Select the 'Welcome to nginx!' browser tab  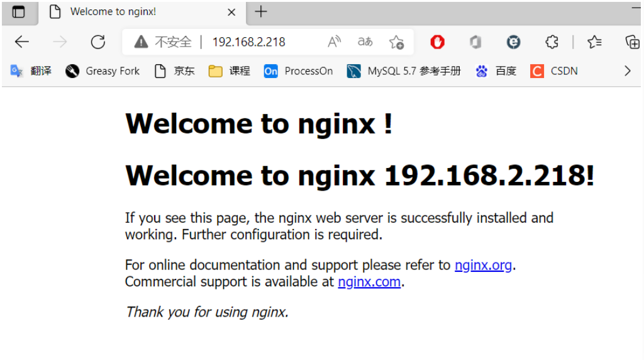[x=142, y=13]
